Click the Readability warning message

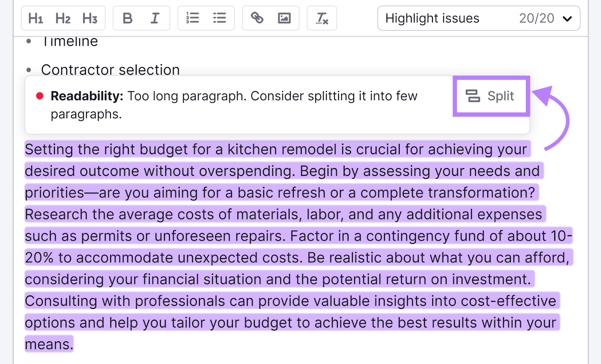click(234, 105)
